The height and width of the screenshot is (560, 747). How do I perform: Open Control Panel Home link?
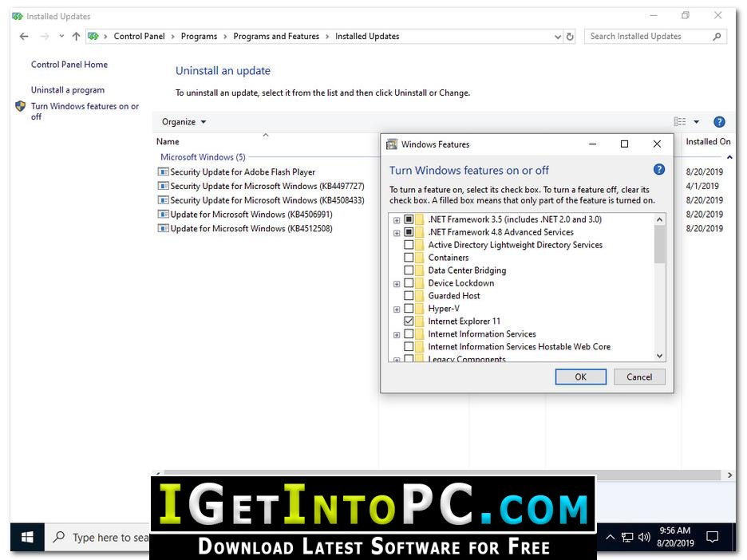click(69, 65)
